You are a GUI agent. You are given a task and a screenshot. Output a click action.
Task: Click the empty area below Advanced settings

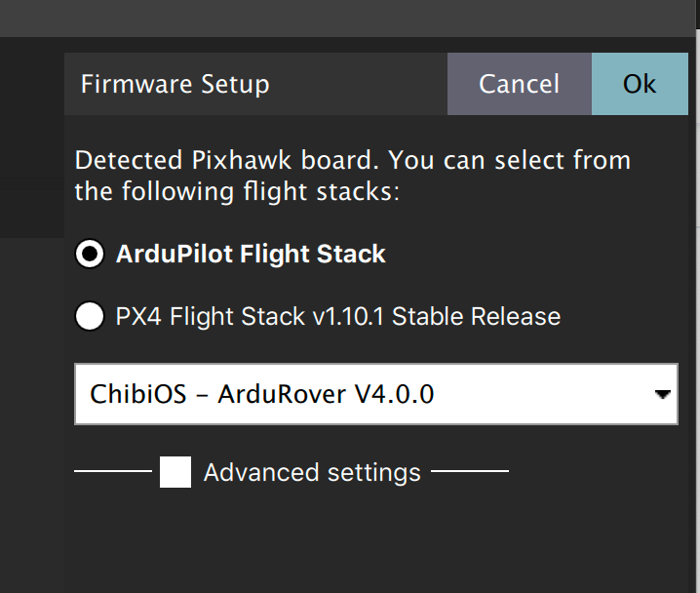pos(376,542)
